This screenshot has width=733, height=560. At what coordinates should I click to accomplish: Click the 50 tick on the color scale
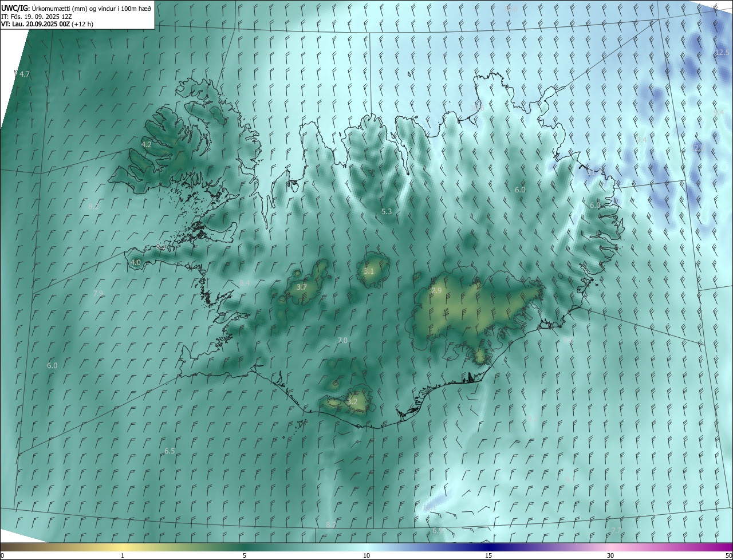[x=728, y=555]
